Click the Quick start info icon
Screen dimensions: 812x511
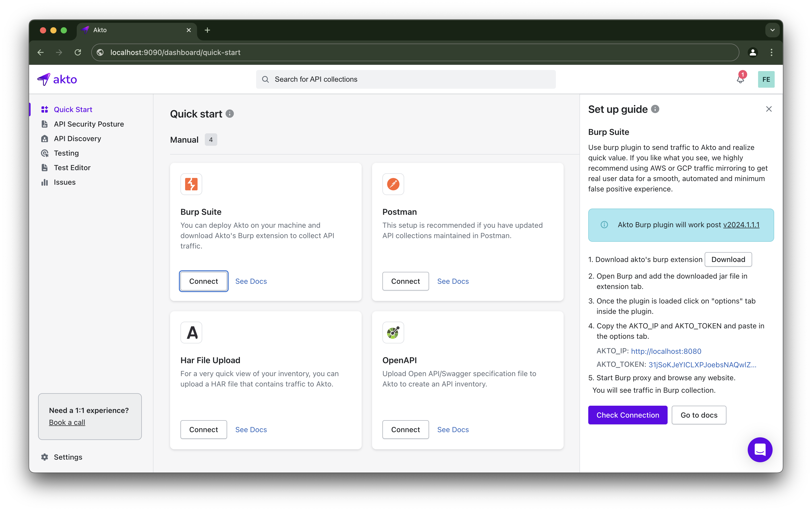230,114
